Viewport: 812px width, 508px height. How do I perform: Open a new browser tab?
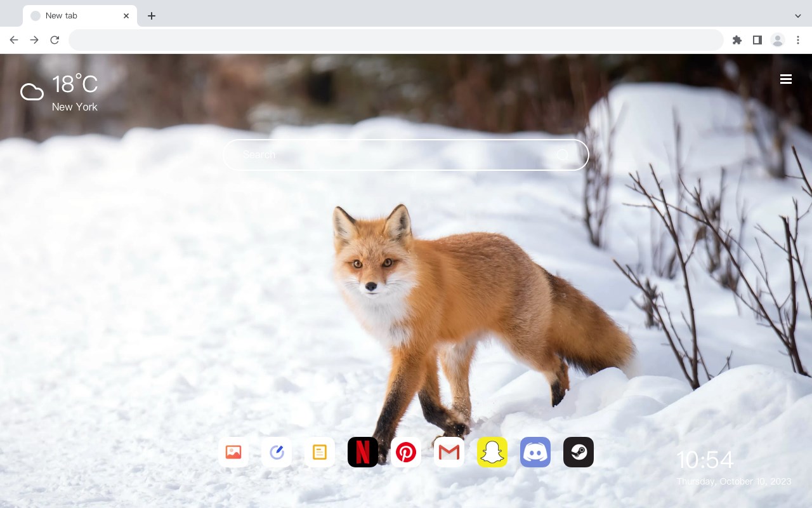click(x=151, y=16)
